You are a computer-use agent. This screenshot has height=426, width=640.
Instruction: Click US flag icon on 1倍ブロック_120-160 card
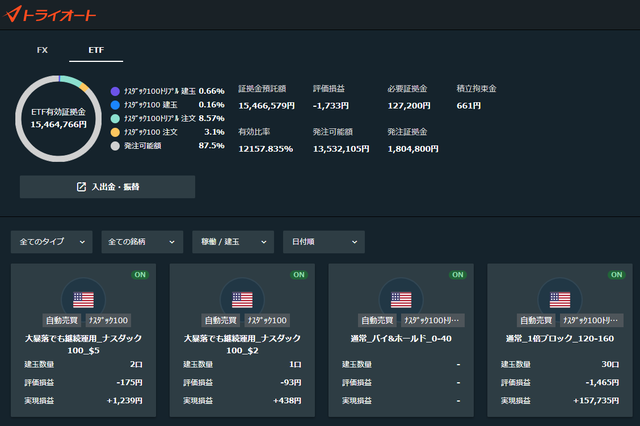click(x=560, y=300)
